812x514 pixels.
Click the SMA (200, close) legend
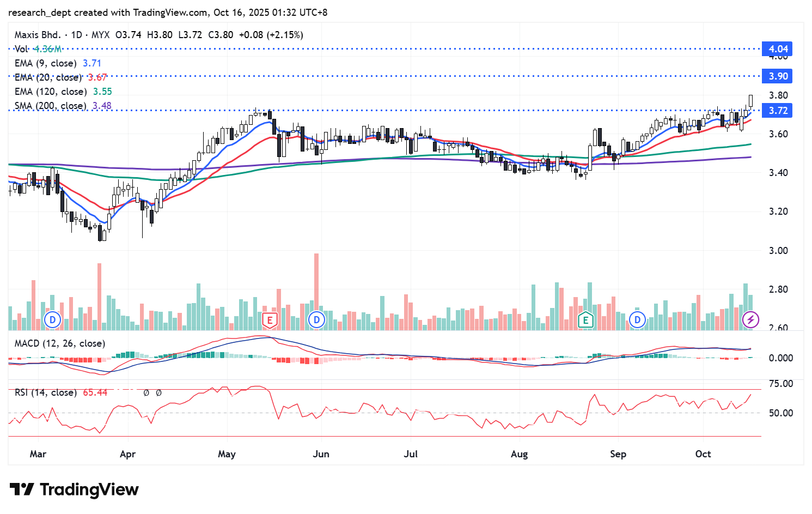pyautogui.click(x=50, y=106)
